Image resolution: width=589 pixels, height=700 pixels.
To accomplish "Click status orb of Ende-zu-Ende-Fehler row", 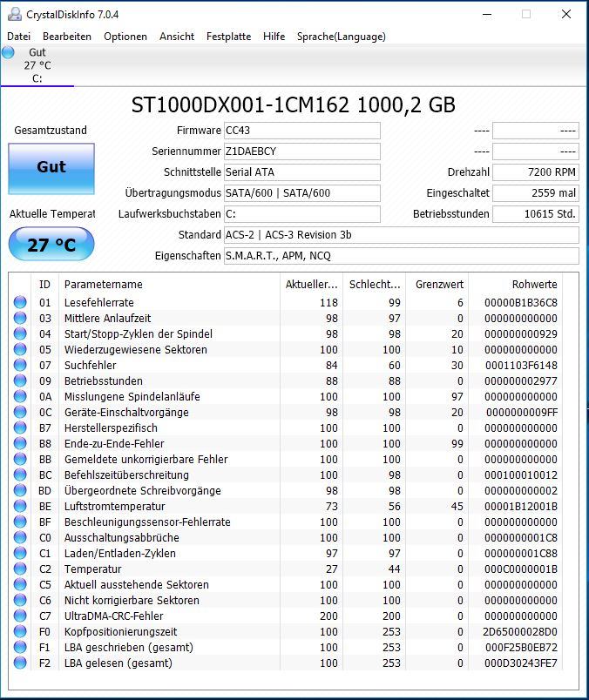I will pos(20,443).
